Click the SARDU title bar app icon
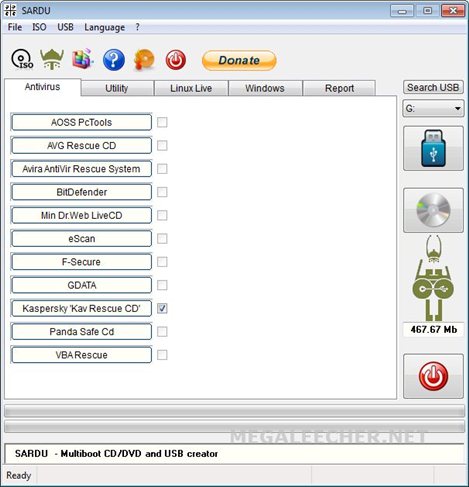Screen dimensions: 469x487 pyautogui.click(x=10, y=10)
